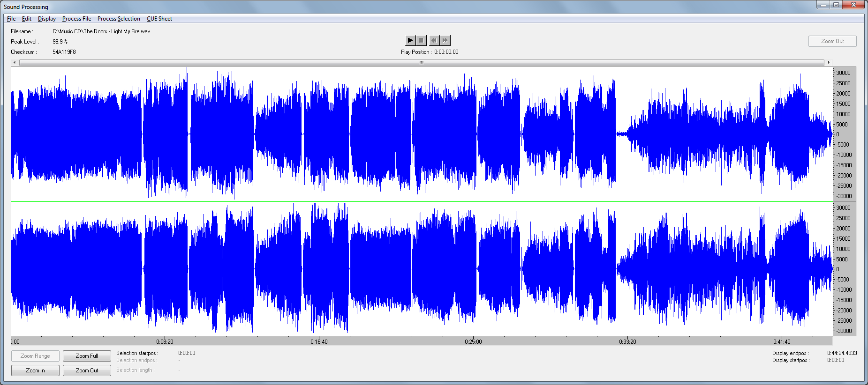Open the Edit menu
The height and width of the screenshot is (385, 868).
point(27,19)
